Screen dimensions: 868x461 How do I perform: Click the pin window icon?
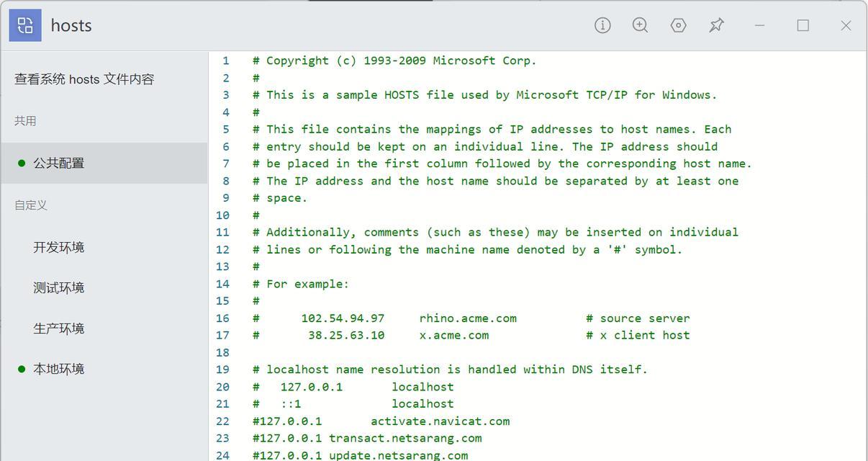point(716,25)
